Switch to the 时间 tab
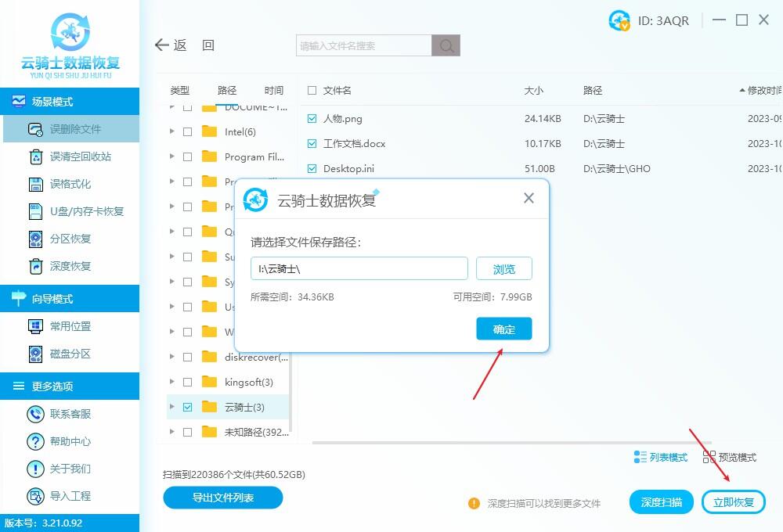This screenshot has width=783, height=532. pos(273,90)
